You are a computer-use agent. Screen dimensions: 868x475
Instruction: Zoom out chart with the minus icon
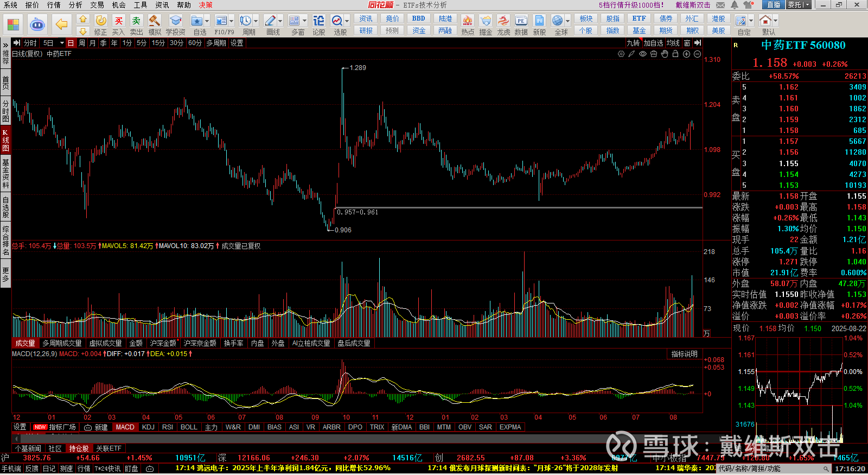697,54
